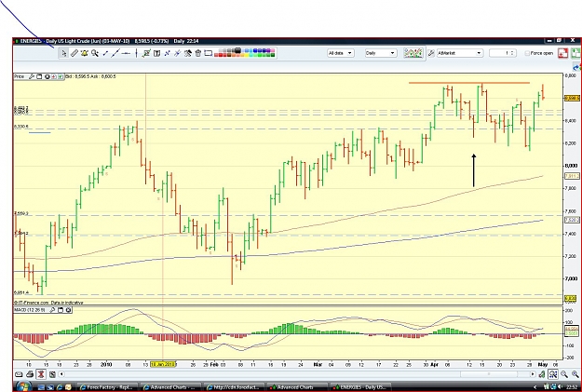This screenshot has height=392, width=582.
Task: Click the Windows Start orb
Action: click(22, 386)
